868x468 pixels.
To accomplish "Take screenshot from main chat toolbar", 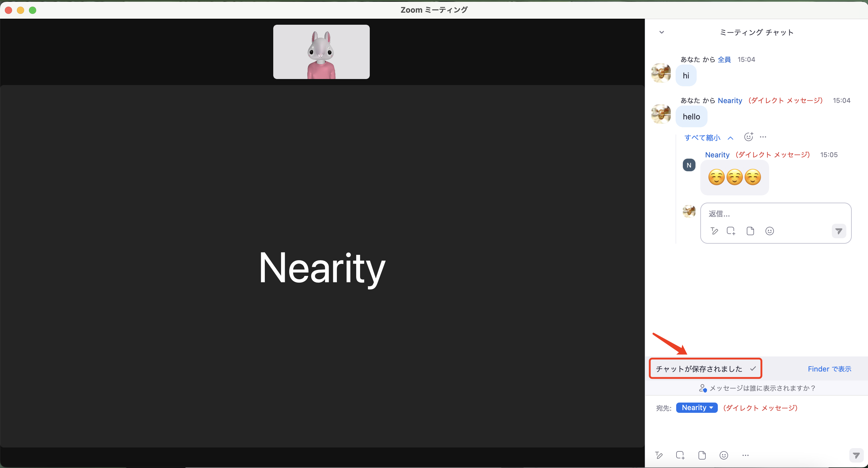I will 680,456.
